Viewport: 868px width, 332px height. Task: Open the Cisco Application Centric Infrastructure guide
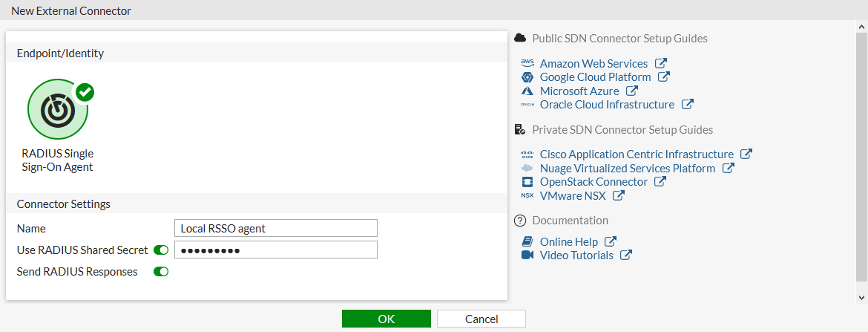pos(637,154)
